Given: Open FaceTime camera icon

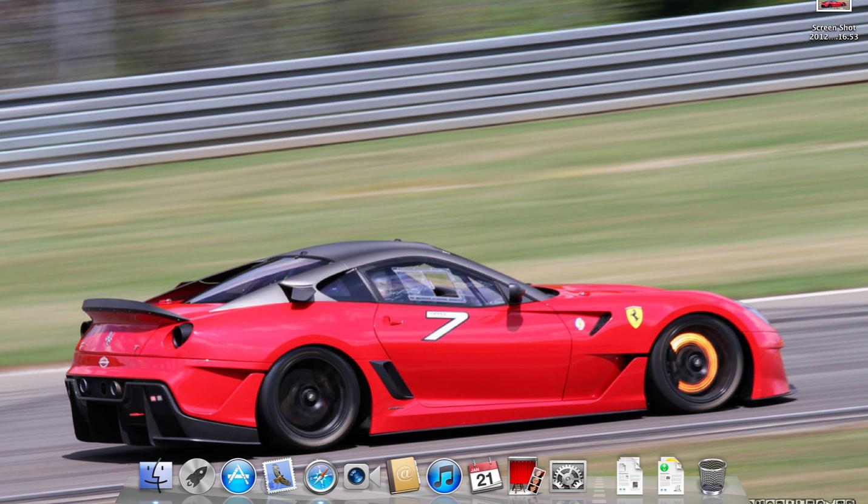Looking at the screenshot, I should pos(362,477).
